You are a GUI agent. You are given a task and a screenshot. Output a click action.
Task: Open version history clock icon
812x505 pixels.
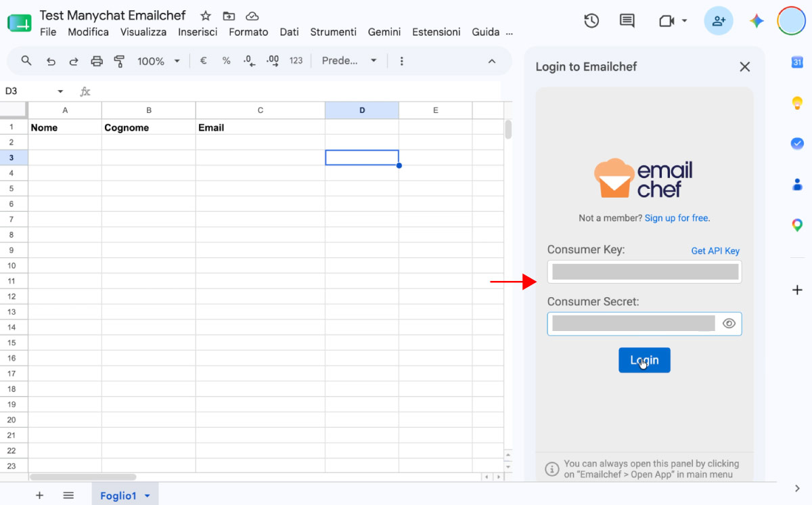tap(591, 21)
